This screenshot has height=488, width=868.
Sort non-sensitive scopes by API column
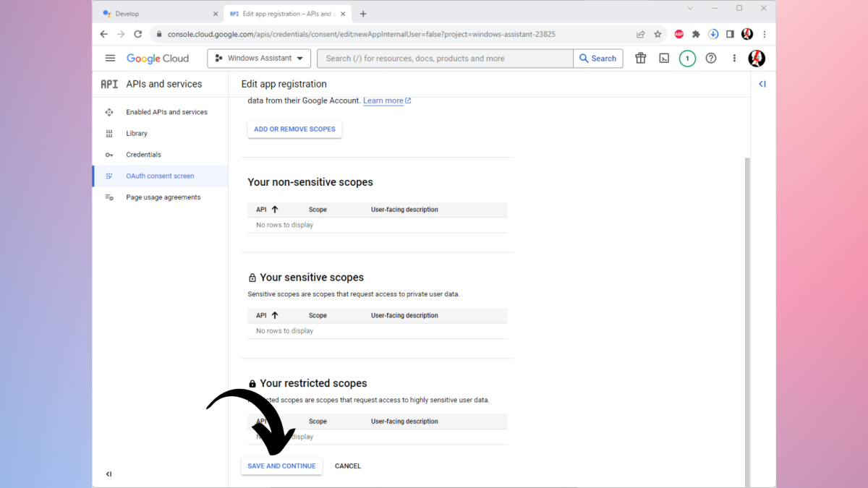[x=267, y=210]
